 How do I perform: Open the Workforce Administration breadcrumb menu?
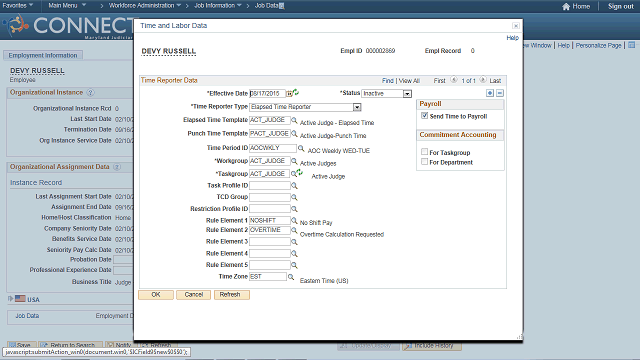click(145, 5)
